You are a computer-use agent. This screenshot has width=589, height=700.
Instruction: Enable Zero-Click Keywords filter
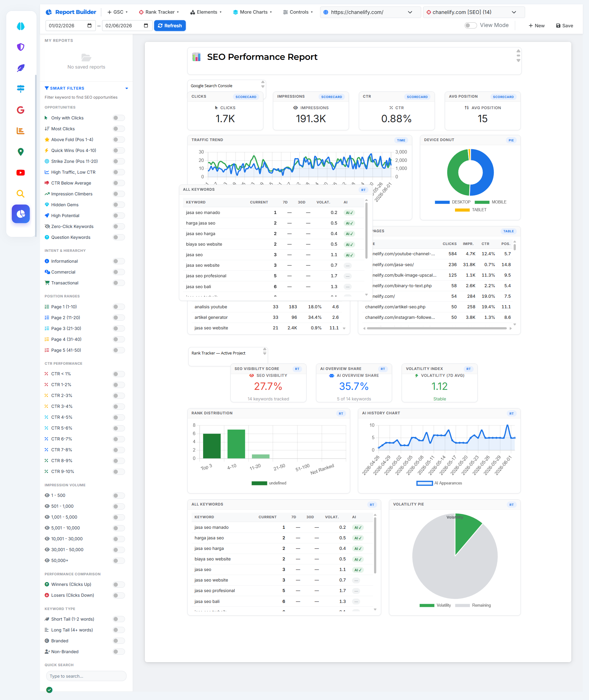118,226
